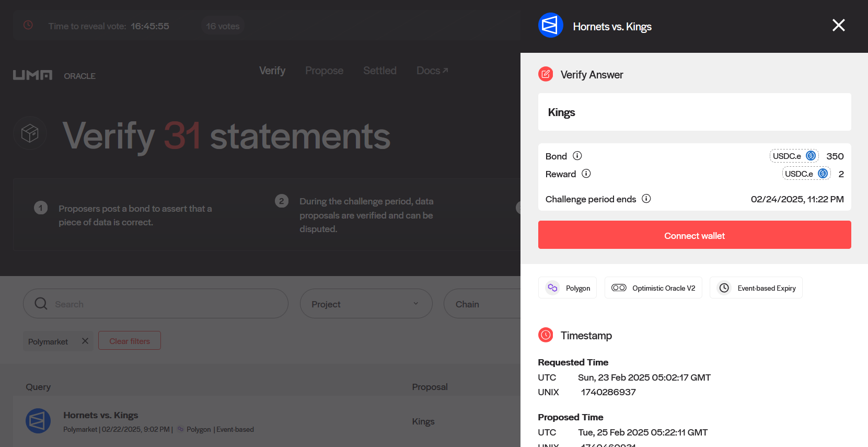This screenshot has height=447, width=868.
Task: Show info about Challenge period ends
Action: click(646, 199)
